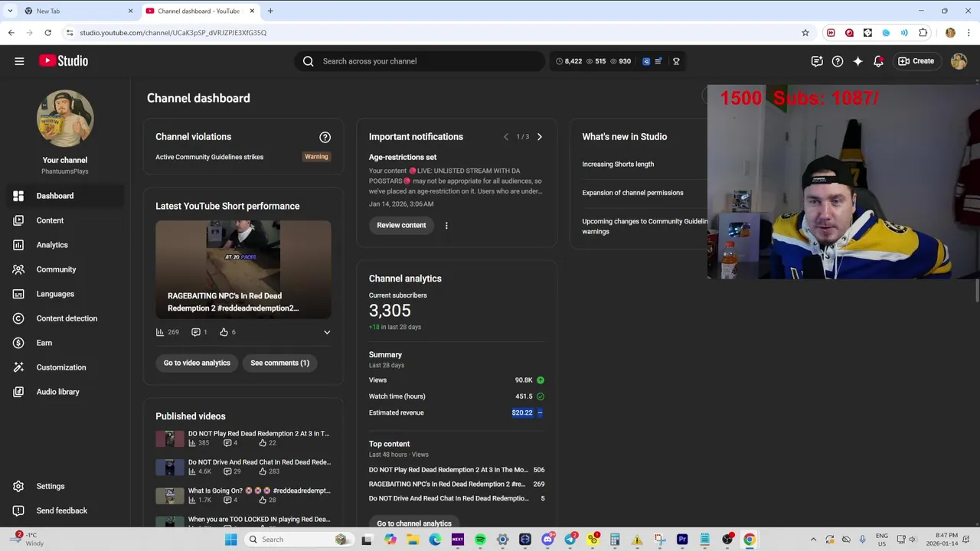Screen dimensions: 980x551
Task: Open the Chrome extensions puzzle icon
Action: (923, 33)
